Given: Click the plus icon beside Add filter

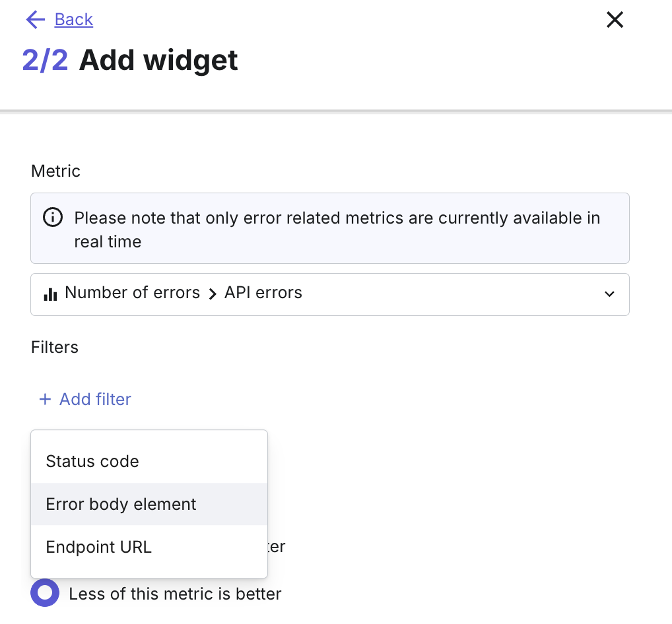Looking at the screenshot, I should pos(45,399).
